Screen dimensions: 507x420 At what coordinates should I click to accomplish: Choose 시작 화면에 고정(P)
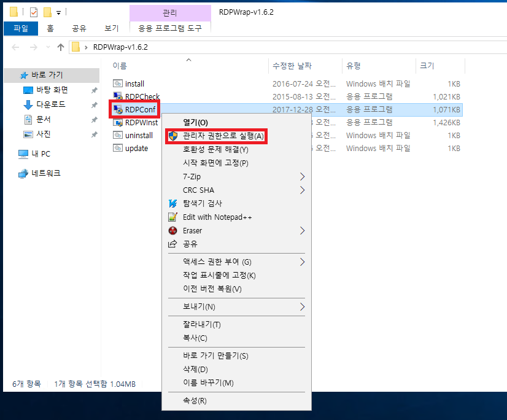coord(237,163)
